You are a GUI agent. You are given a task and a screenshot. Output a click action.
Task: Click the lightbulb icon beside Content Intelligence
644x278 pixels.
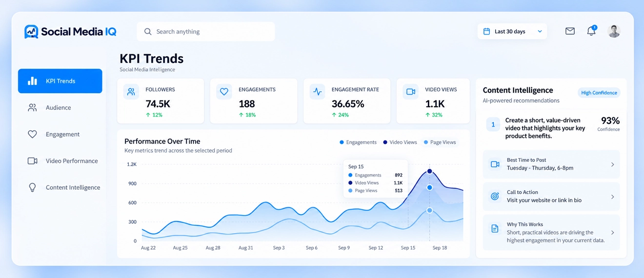(x=32, y=187)
